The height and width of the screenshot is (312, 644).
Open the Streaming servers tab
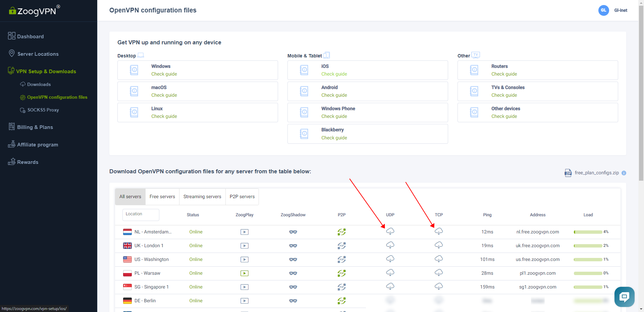click(202, 196)
